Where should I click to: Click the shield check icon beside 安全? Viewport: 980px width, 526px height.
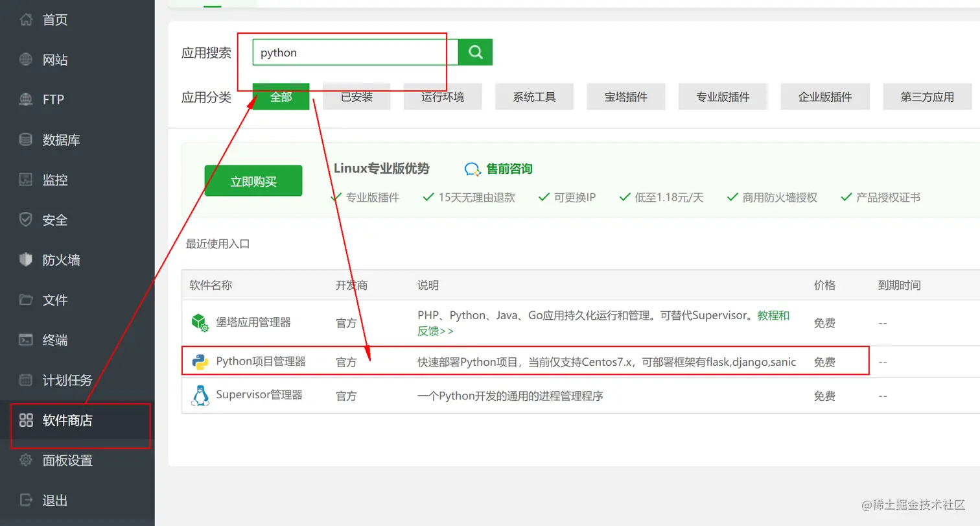coord(26,220)
